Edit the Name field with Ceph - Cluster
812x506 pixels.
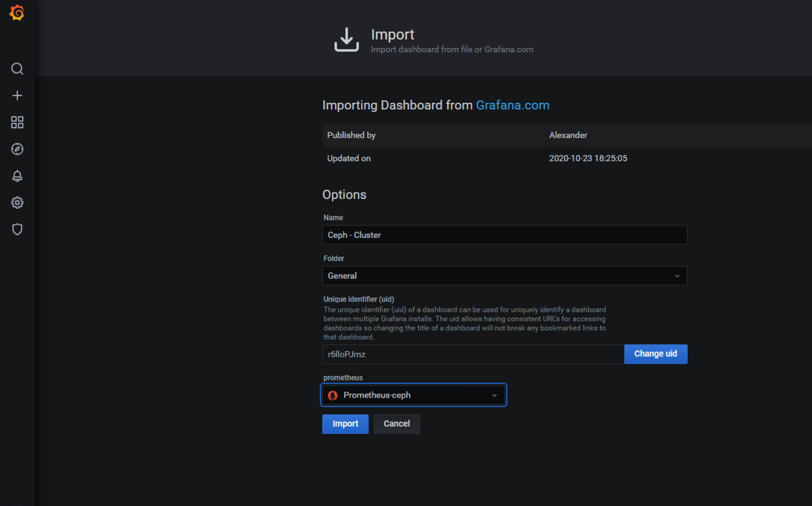click(505, 235)
